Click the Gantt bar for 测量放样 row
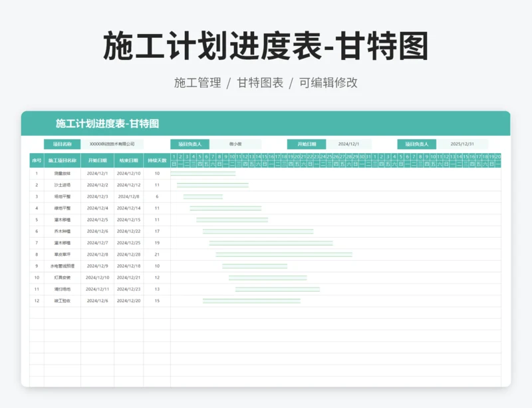Screen dimensions: 532x408 tap(203, 174)
